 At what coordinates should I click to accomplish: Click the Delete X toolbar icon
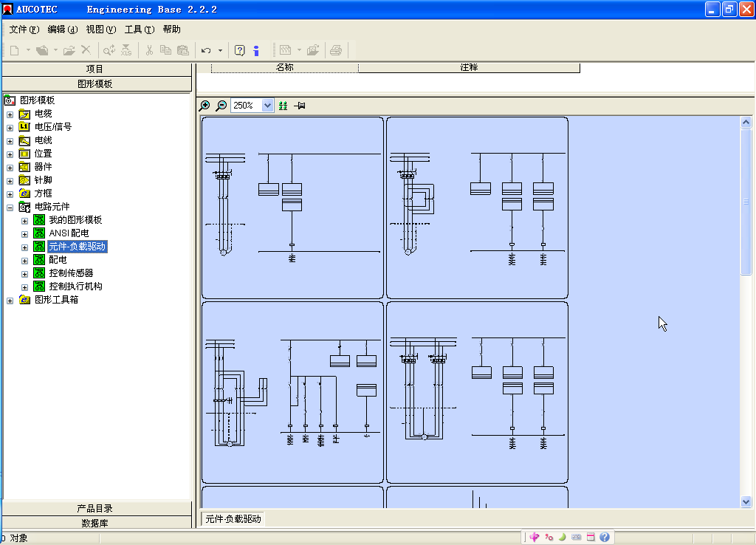(x=86, y=49)
